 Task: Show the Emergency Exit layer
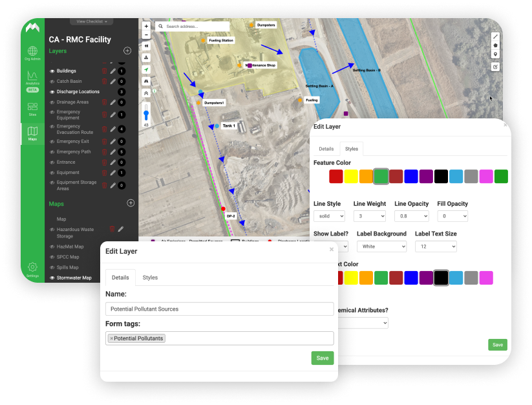tap(52, 142)
